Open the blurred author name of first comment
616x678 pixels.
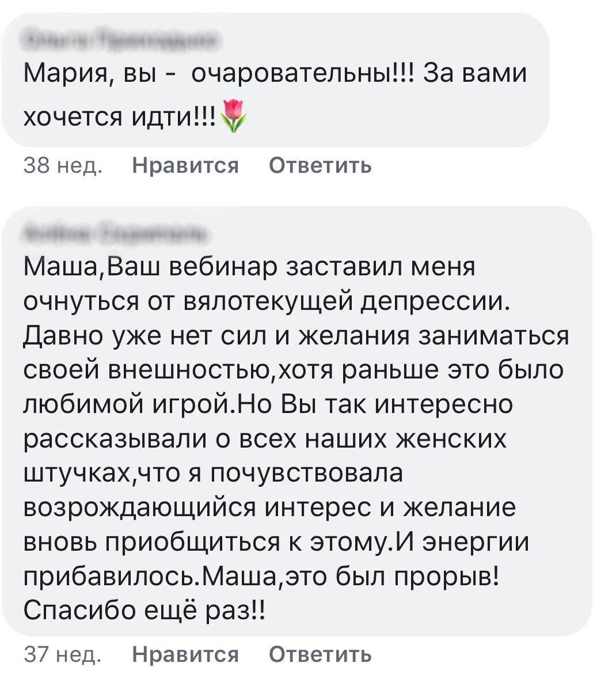click(x=122, y=41)
